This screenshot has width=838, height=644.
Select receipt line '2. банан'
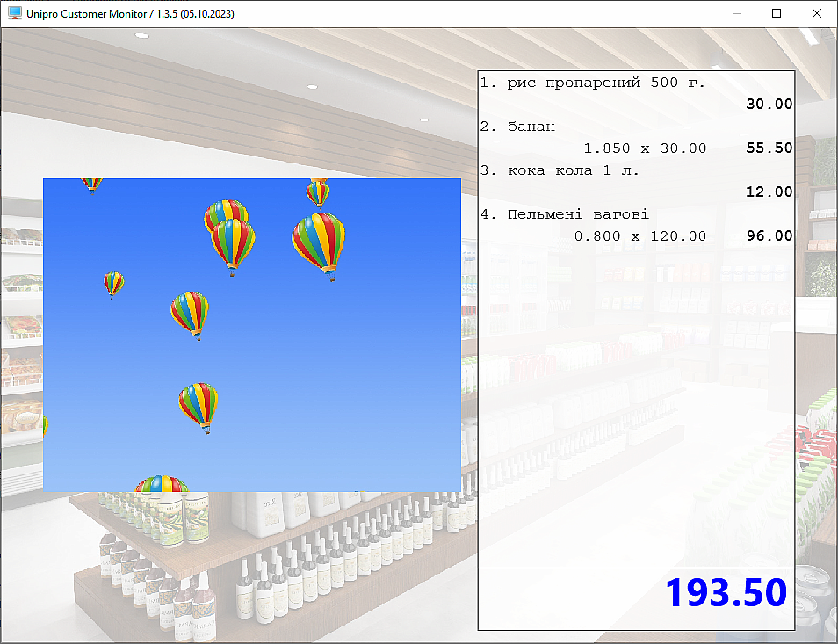(x=517, y=127)
